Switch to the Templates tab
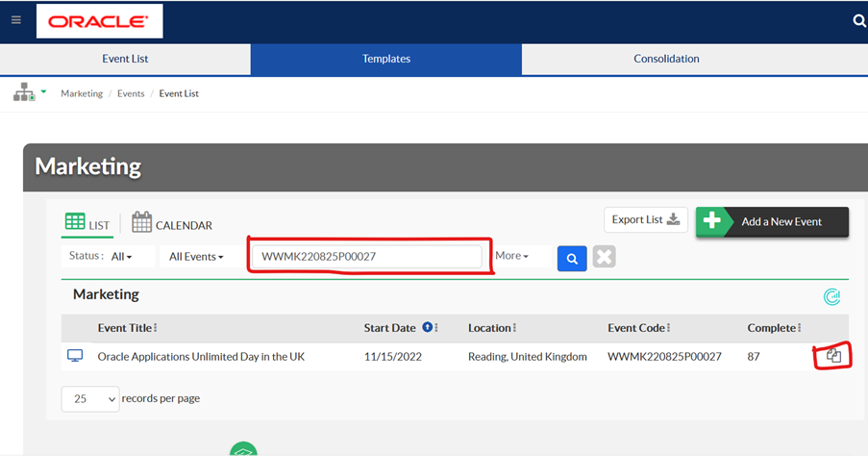This screenshot has height=456, width=868. (x=386, y=59)
